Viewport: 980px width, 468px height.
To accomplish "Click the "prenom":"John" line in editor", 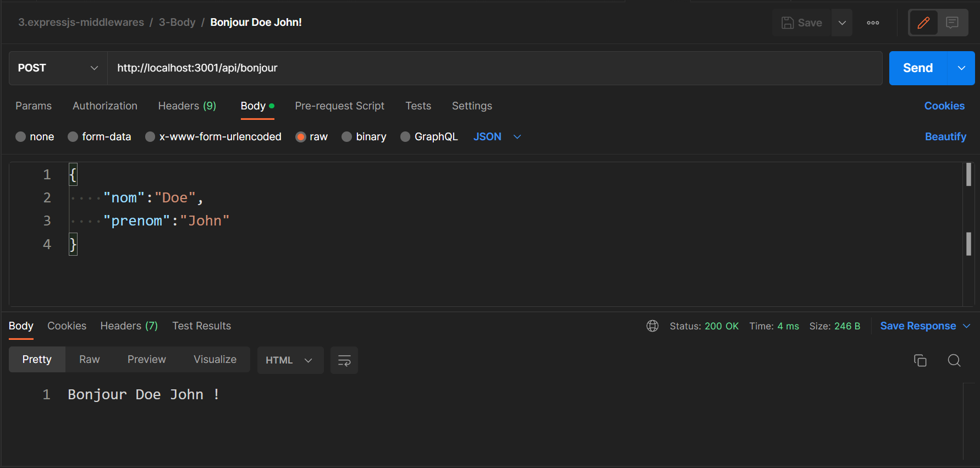I will [x=166, y=221].
